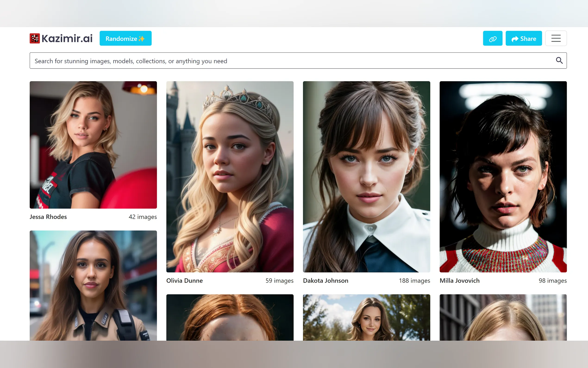
Task: Open the red-haired portrait thumbnail
Action: click(x=230, y=317)
